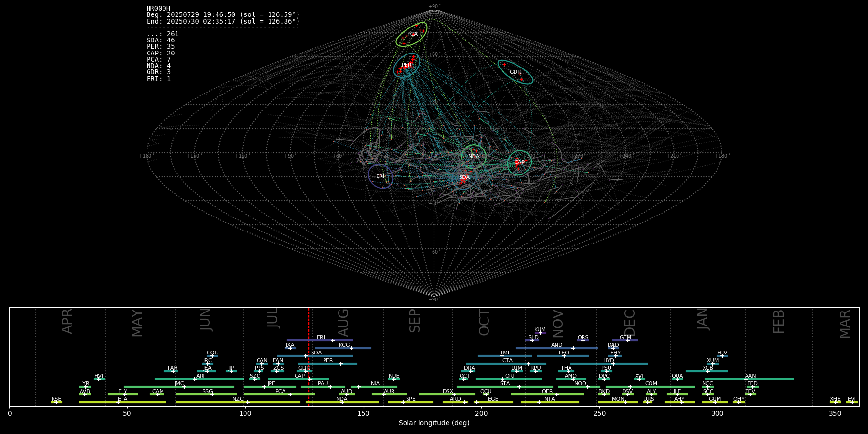Image resolution: width=868 pixels, height=434 pixels.
Task: Click the KSE shower label in timeline
Action: click(x=56, y=399)
